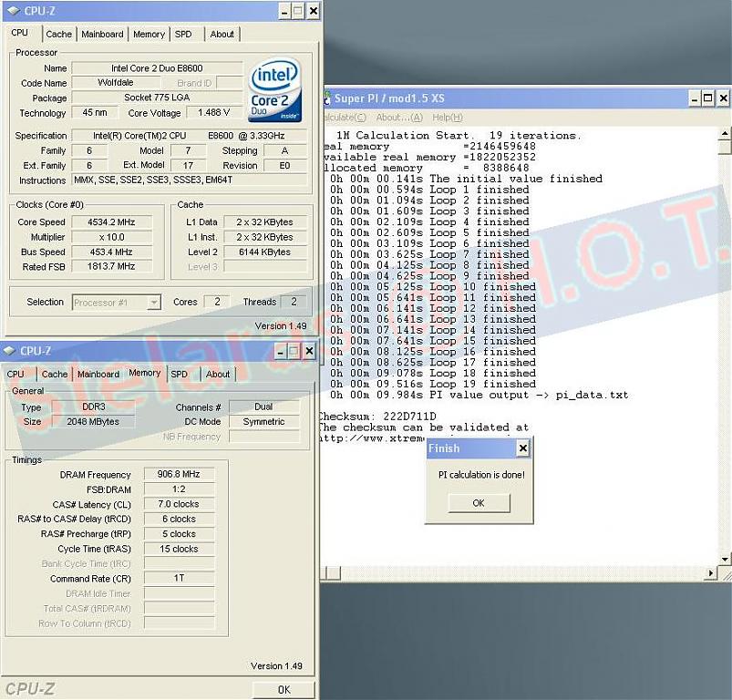Open About tab in top CPU-Z window
The image size is (732, 700).
point(222,34)
